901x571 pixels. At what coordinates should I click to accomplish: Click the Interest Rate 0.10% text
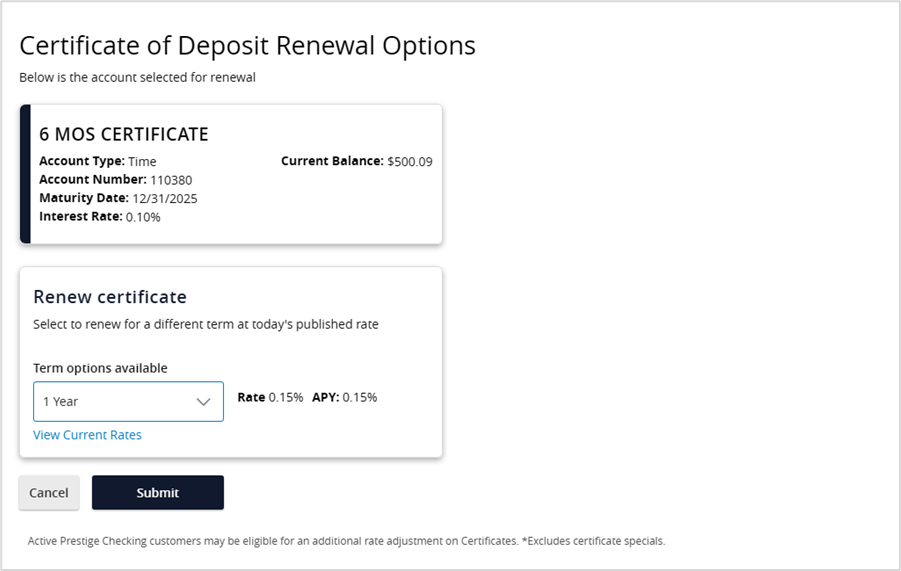pyautogui.click(x=99, y=216)
